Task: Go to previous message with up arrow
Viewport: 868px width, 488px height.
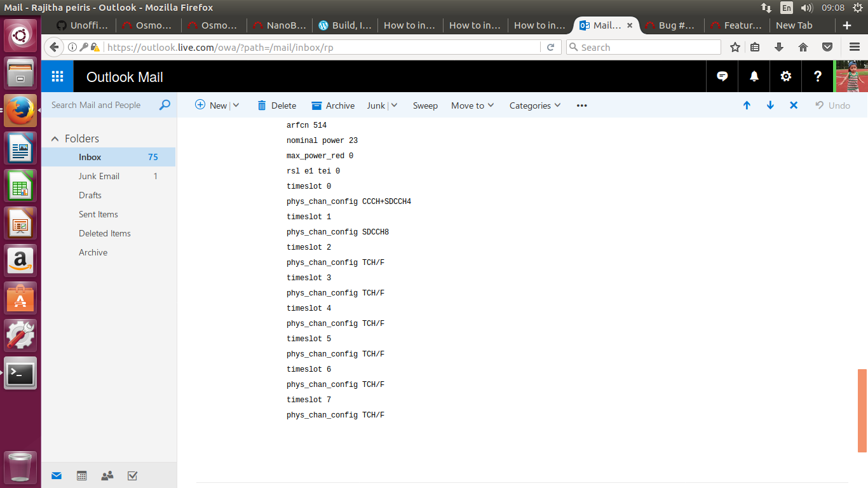Action: coord(747,105)
